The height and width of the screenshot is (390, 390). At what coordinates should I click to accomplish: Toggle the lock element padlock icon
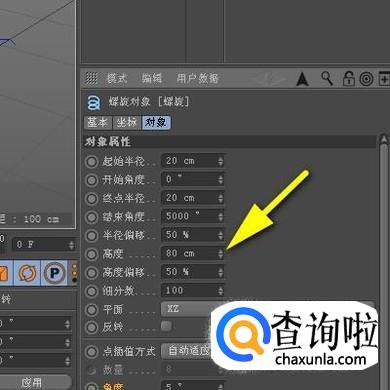coord(349,79)
